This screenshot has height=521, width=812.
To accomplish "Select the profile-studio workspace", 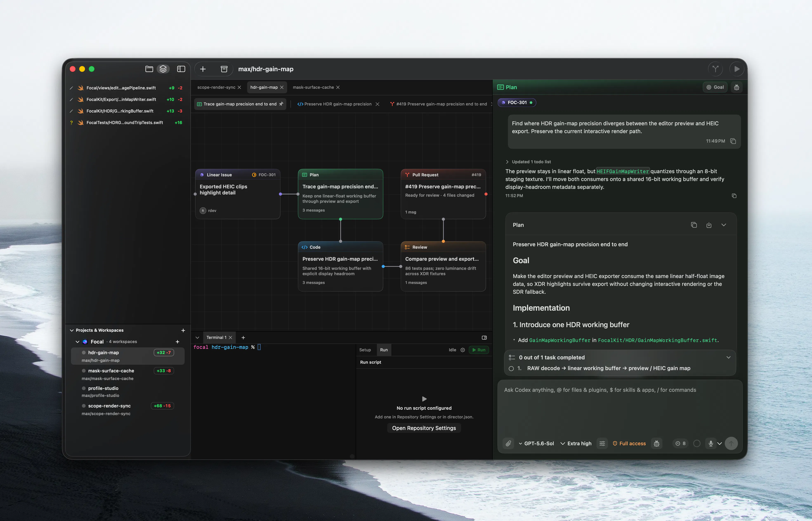I will coord(127,392).
